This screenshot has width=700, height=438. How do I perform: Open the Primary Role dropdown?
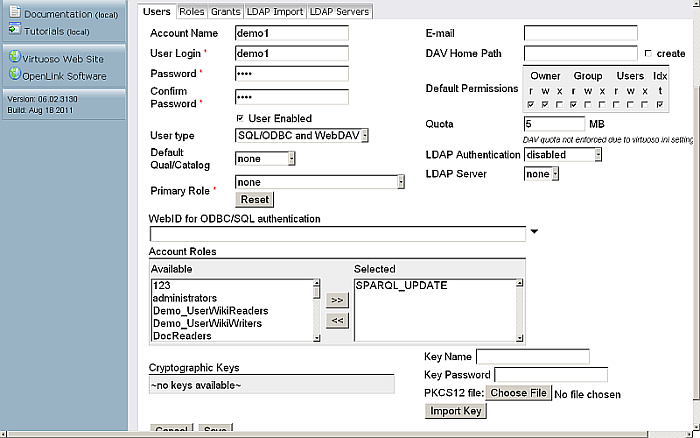coord(320,182)
